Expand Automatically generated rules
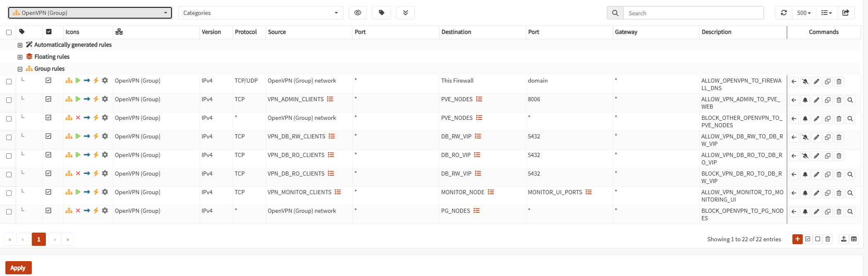 tap(20, 45)
